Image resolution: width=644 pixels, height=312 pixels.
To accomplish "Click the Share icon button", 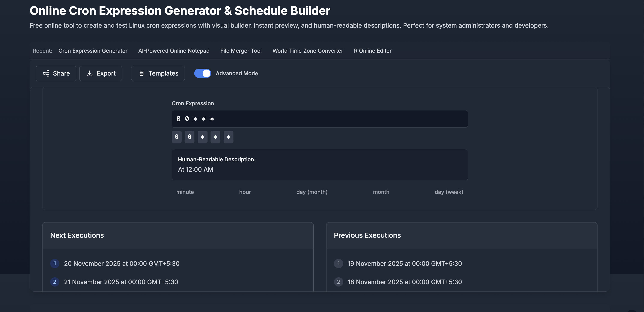I will click(x=46, y=73).
